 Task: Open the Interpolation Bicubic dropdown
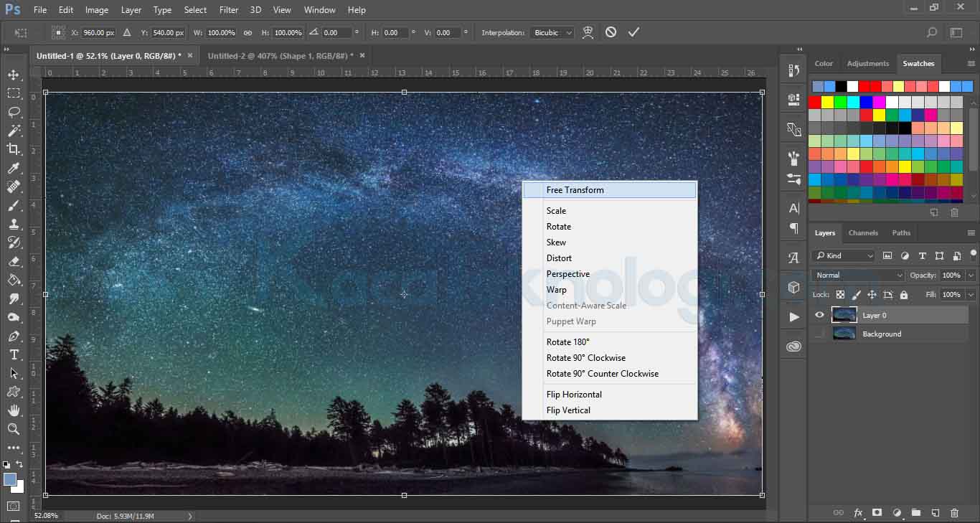(552, 32)
